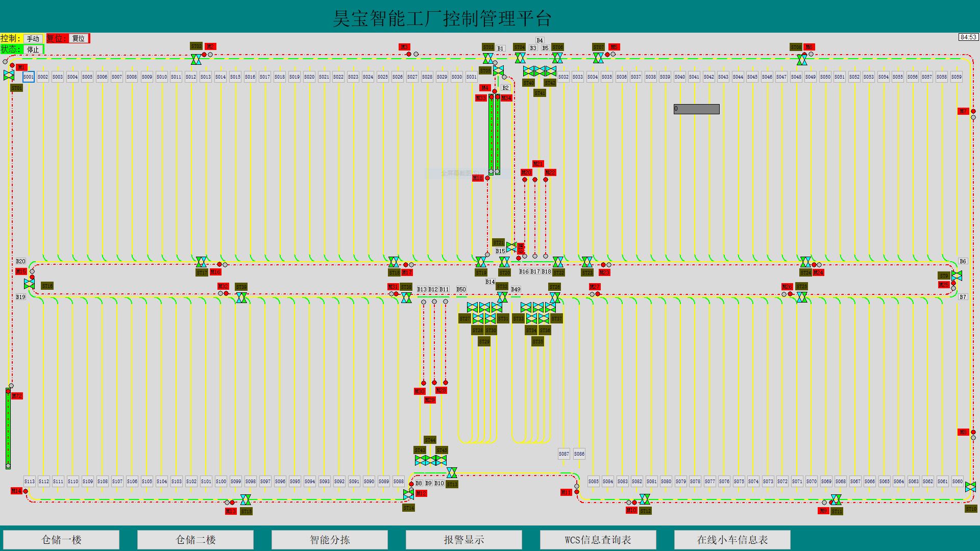The height and width of the screenshot is (551, 980).
Task: Click the switch valve icon below ST02
Action: pos(196,60)
